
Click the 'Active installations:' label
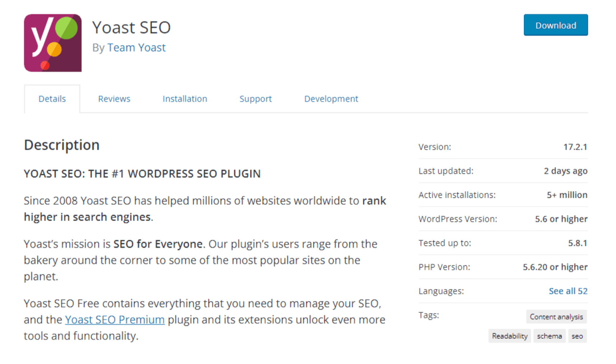coord(457,195)
